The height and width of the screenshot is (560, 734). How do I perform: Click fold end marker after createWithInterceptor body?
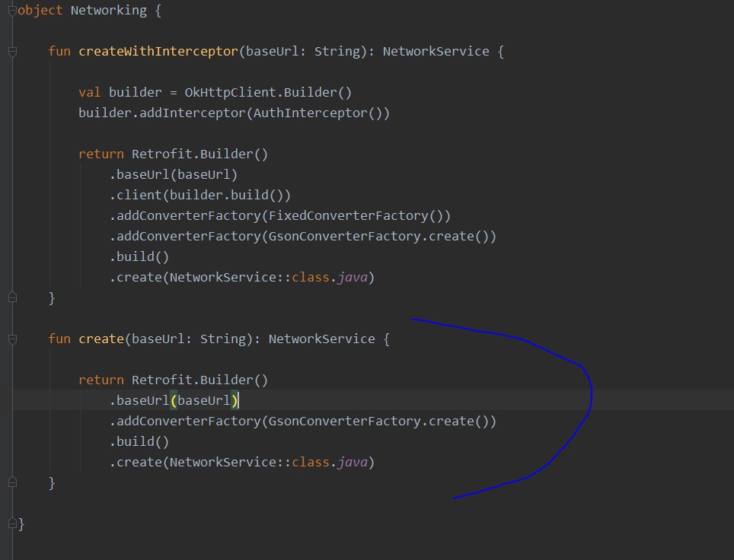(x=13, y=297)
